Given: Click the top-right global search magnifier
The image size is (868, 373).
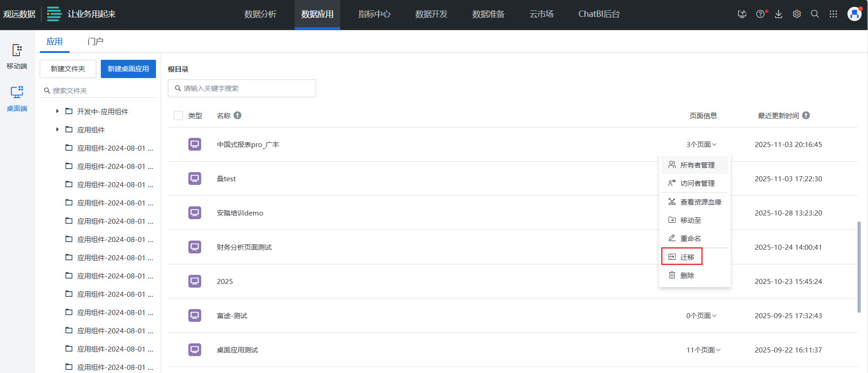Looking at the screenshot, I should click(x=815, y=14).
